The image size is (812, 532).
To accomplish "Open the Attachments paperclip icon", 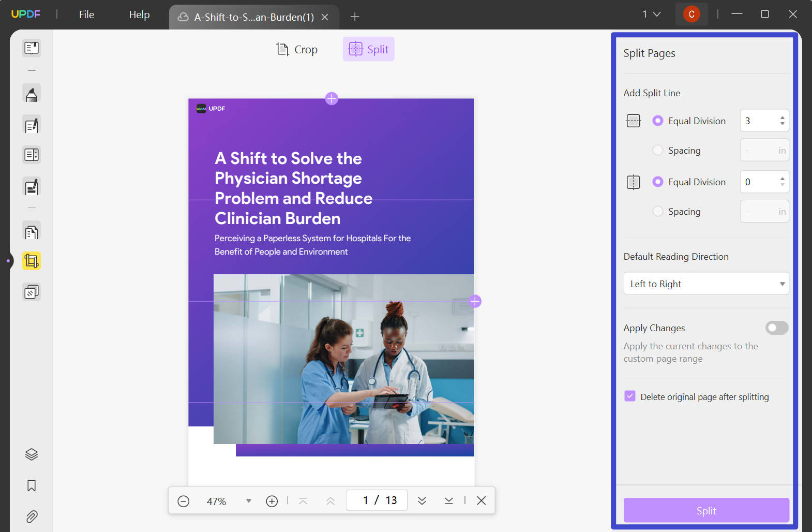I will (x=32, y=516).
